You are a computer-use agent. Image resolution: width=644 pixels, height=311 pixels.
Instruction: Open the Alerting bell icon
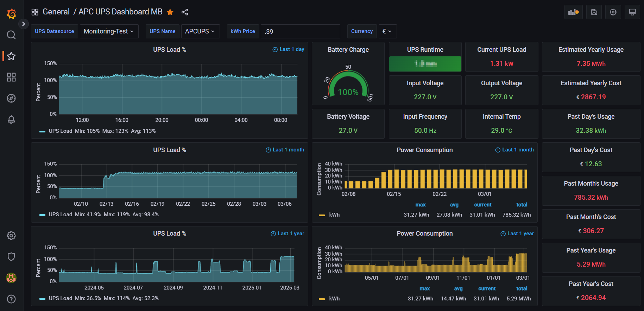[x=11, y=119]
